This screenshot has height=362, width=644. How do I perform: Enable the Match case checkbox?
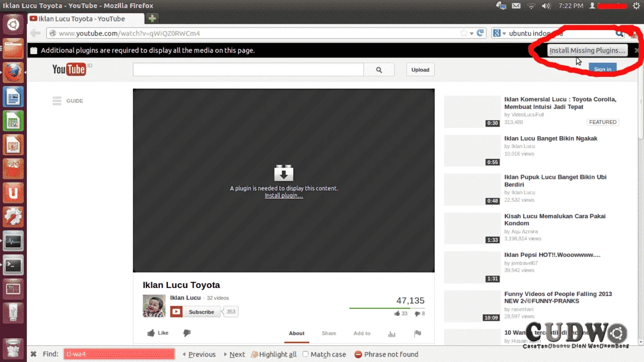tap(305, 354)
